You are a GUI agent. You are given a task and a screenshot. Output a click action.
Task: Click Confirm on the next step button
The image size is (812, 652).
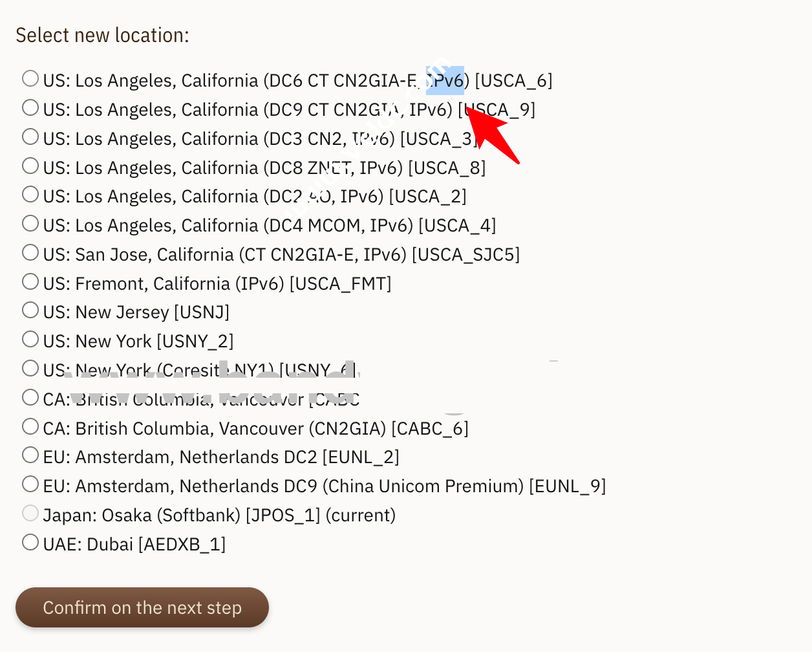click(x=142, y=607)
